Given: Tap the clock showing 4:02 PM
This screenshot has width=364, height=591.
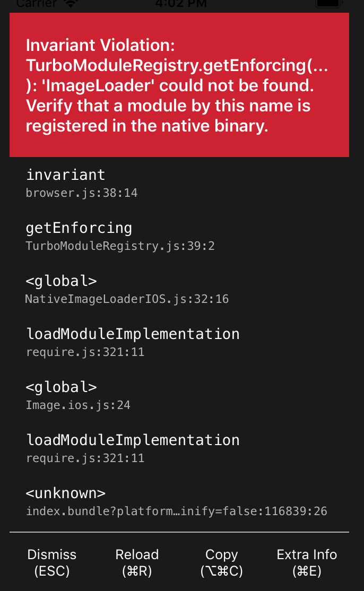Looking at the screenshot, I should [x=181, y=4].
